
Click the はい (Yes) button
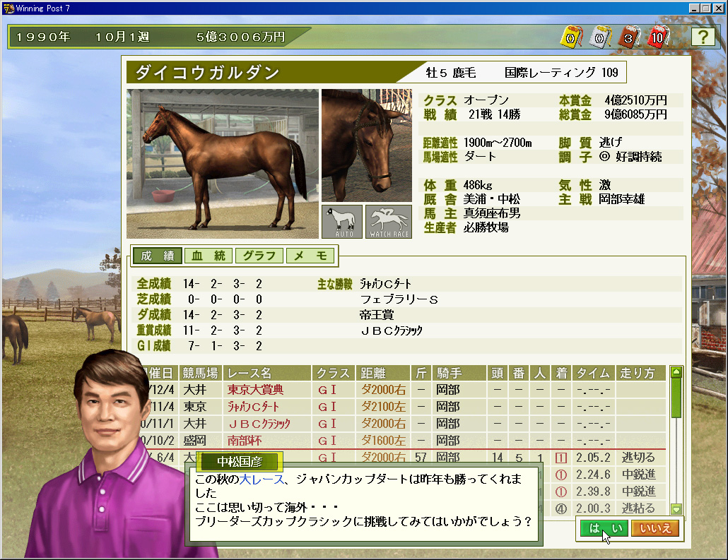[604, 528]
